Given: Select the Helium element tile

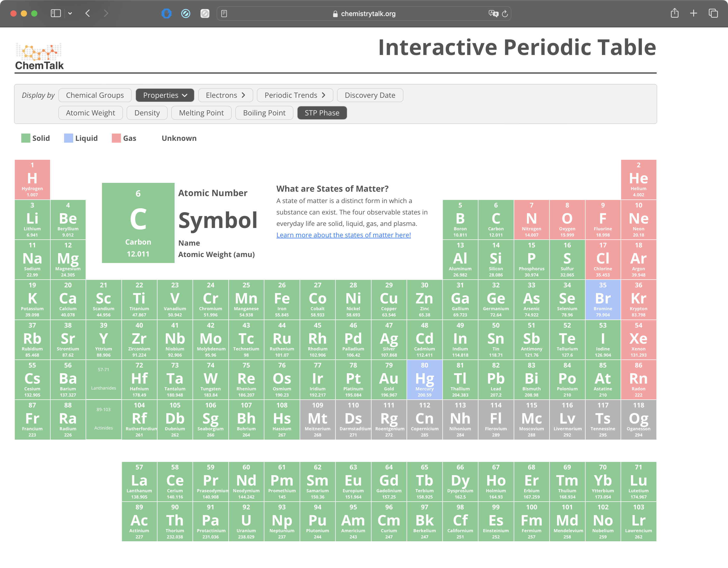Looking at the screenshot, I should 638,179.
